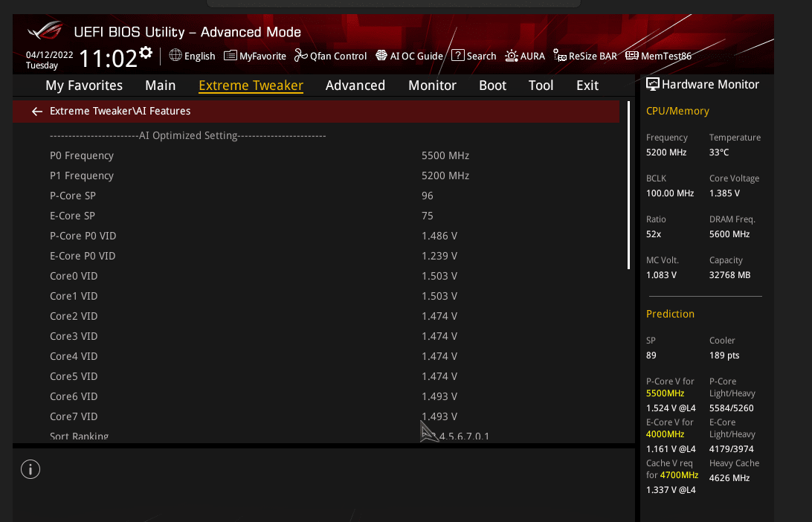Click the Prediction heading in Hardware Monitor
Screen dimensions: 812x522
coord(670,315)
